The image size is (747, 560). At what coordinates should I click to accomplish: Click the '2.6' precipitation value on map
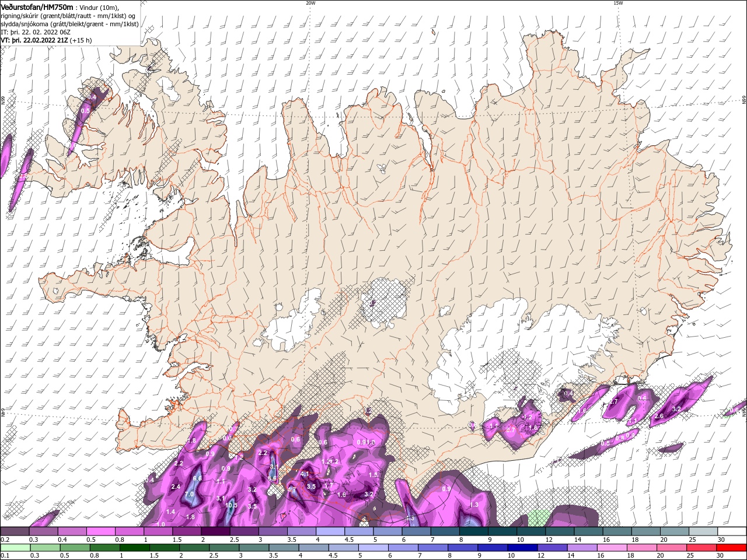click(x=659, y=416)
